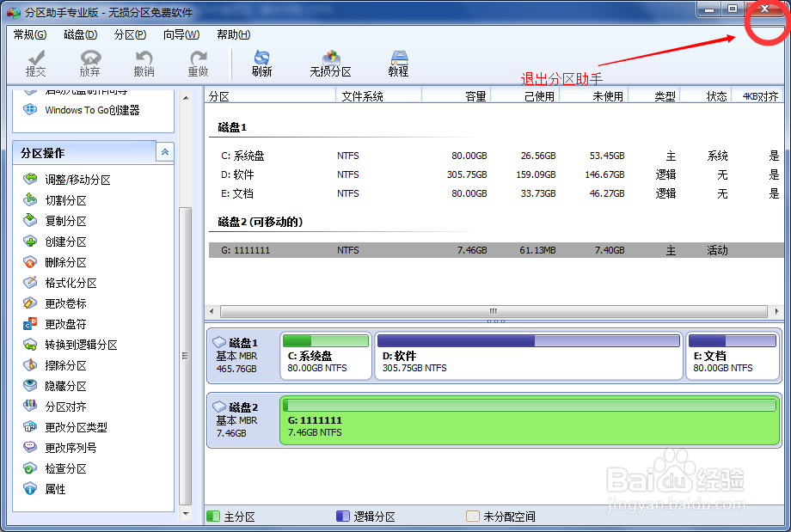The height and width of the screenshot is (532, 791).
Task: Click the 提交 (commit) toolbar icon
Action: point(36,63)
